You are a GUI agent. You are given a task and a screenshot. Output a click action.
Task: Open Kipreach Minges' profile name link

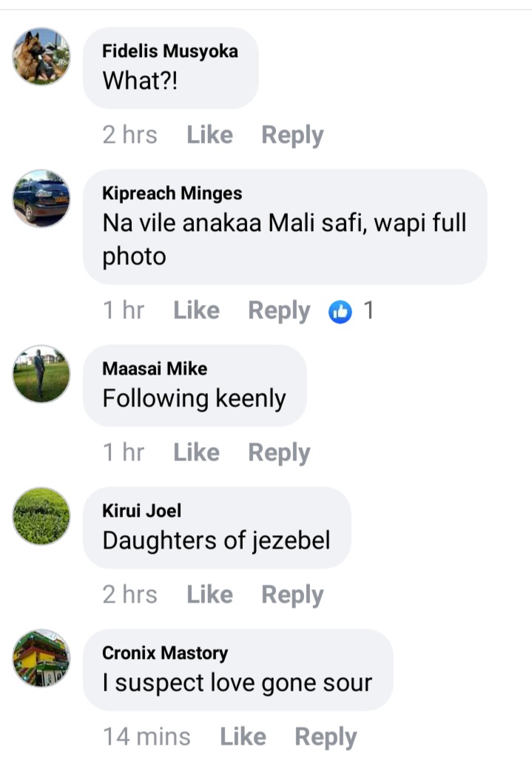coord(172,193)
